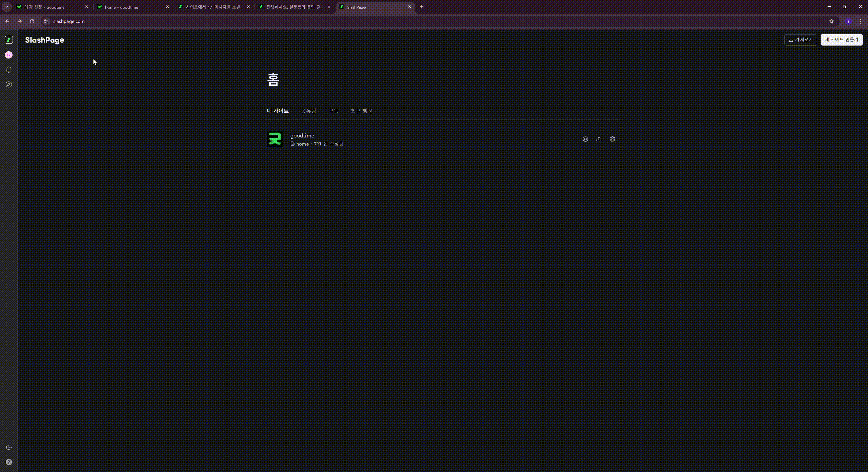
Task: Click the 새 사이트 만들기 button
Action: pyautogui.click(x=841, y=40)
